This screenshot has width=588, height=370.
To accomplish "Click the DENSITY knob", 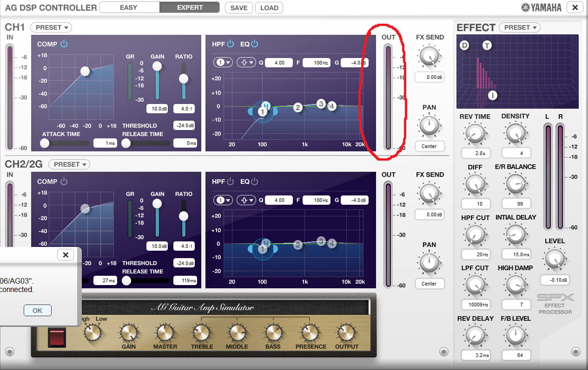I will [x=515, y=134].
